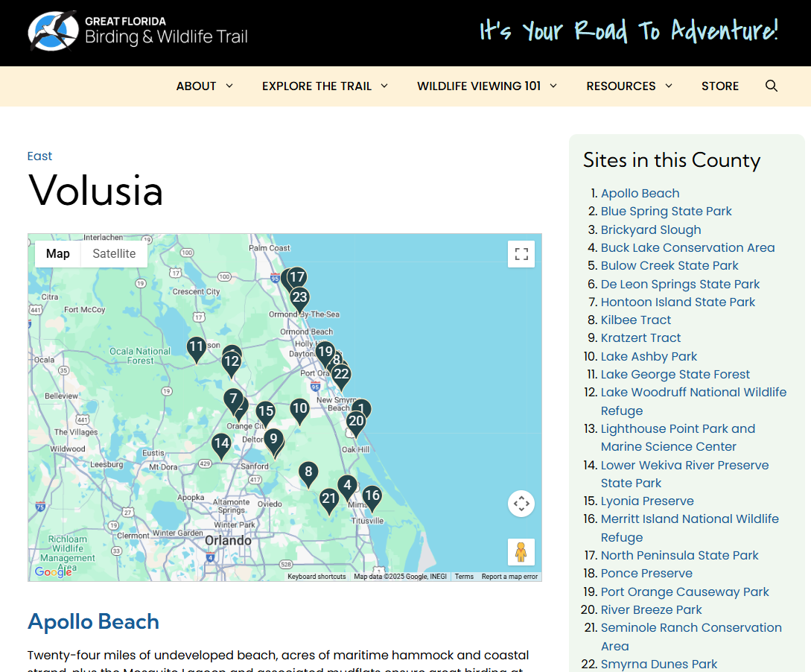Open the Lake George State Forest link
Viewport: 811px width, 672px height.
coord(675,374)
